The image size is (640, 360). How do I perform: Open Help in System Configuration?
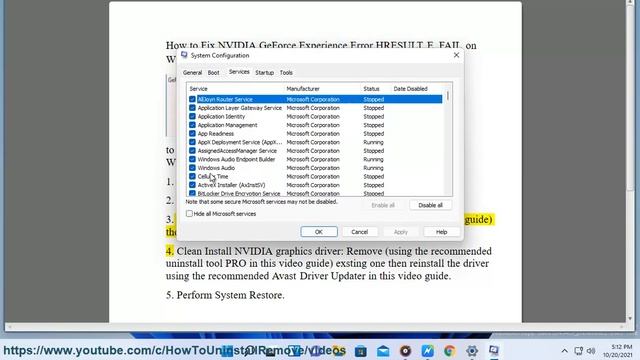(441, 232)
